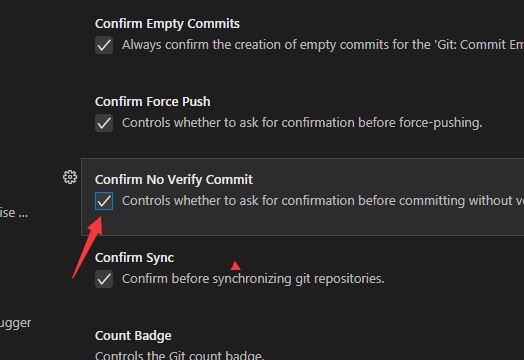
Task: Toggle the Confirm Force Push checkbox
Action: tap(104, 123)
